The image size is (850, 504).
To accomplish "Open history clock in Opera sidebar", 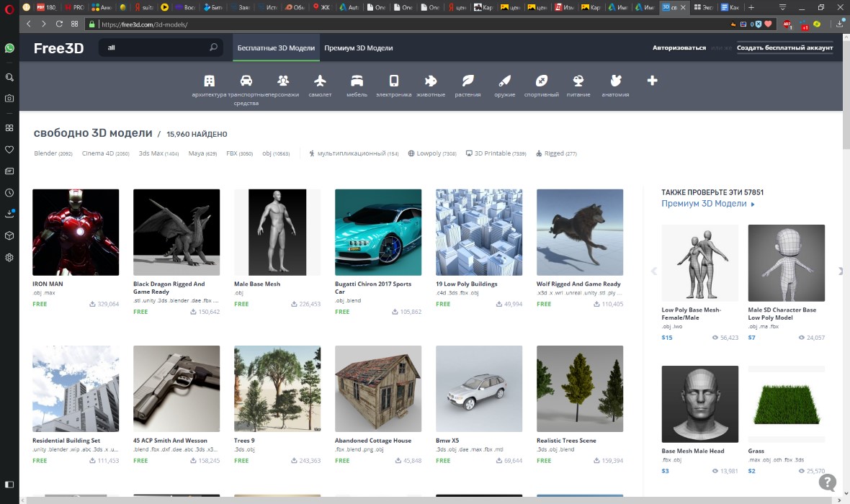I will pos(9,193).
